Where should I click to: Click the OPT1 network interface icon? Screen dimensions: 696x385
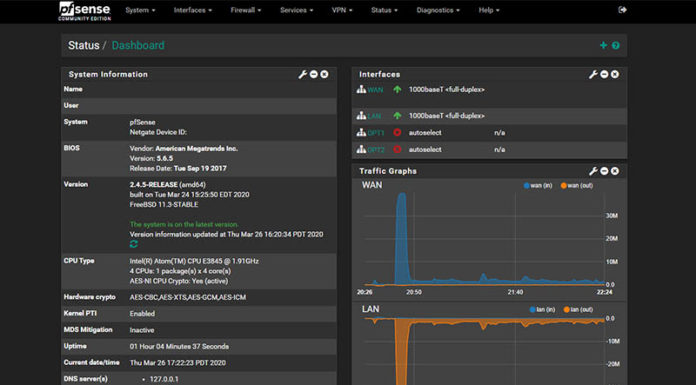361,133
